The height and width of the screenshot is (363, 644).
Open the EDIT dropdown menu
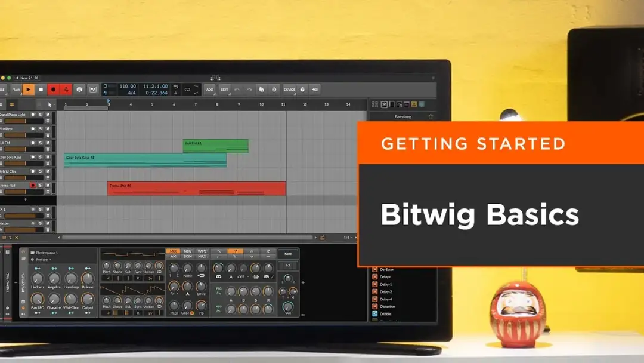pyautogui.click(x=224, y=90)
